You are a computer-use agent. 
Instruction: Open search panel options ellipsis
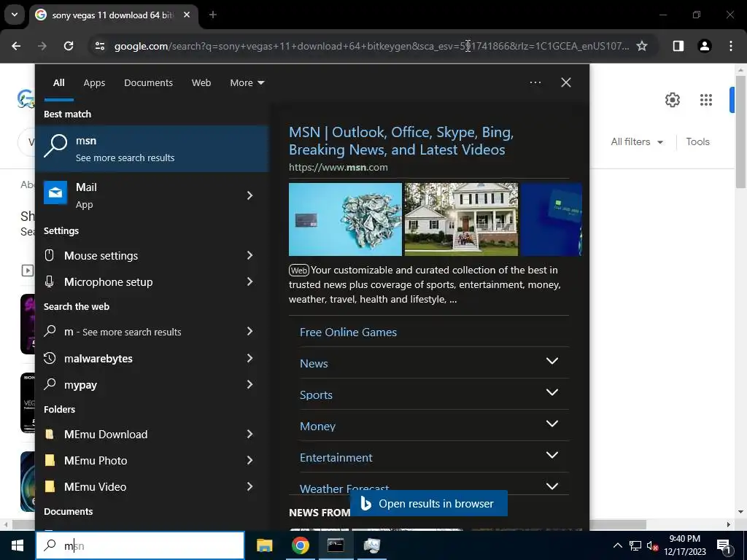535,82
